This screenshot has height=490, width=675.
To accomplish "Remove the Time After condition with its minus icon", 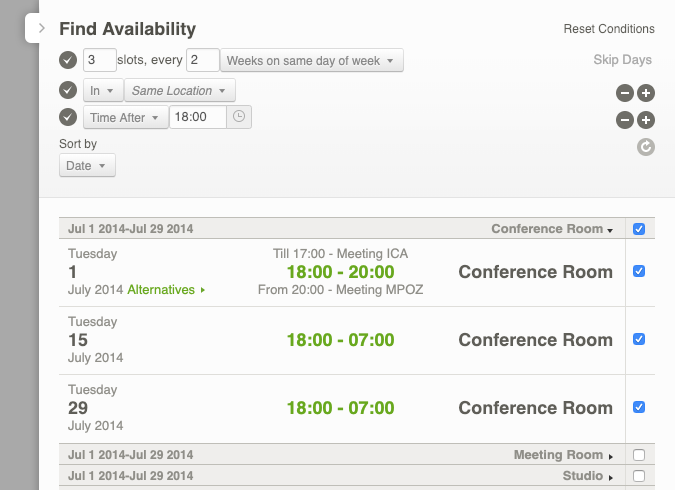I will pos(624,120).
